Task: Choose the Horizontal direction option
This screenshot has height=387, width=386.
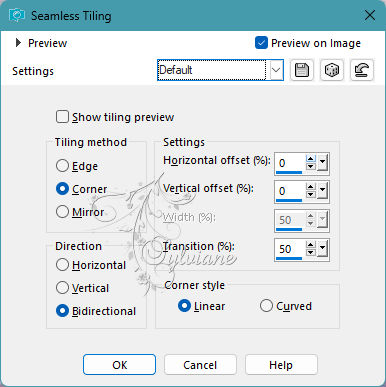Action: point(62,265)
